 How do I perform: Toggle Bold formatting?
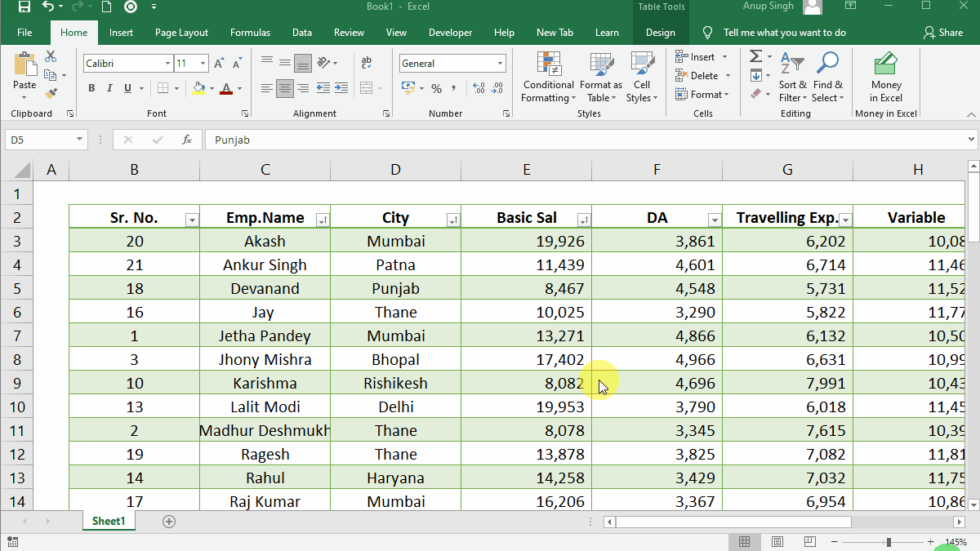(91, 87)
